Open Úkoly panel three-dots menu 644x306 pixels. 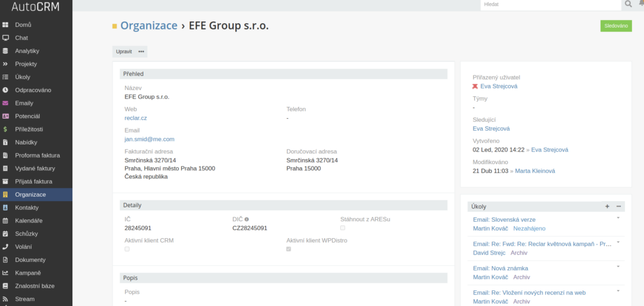[619, 207]
